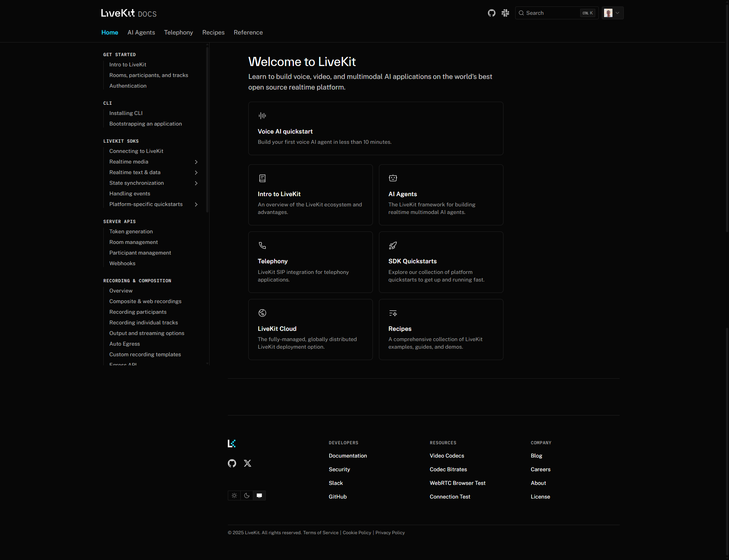Viewport: 729px width, 560px height.
Task: Click the LiveKit Docs logo
Action: (129, 13)
